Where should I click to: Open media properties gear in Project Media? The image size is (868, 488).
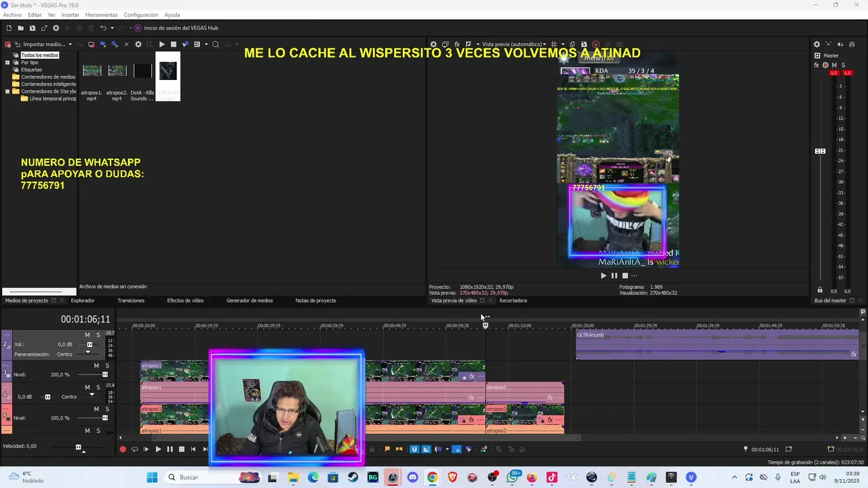(138, 44)
